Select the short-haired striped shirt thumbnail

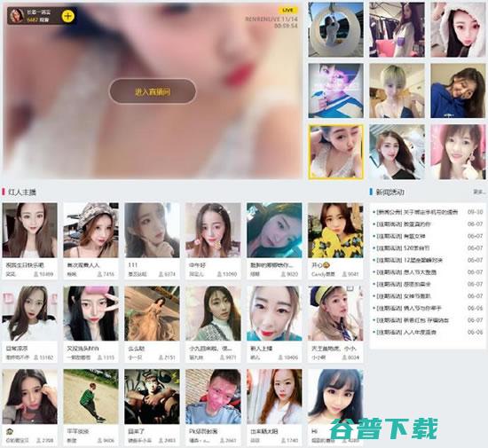pos(335,90)
